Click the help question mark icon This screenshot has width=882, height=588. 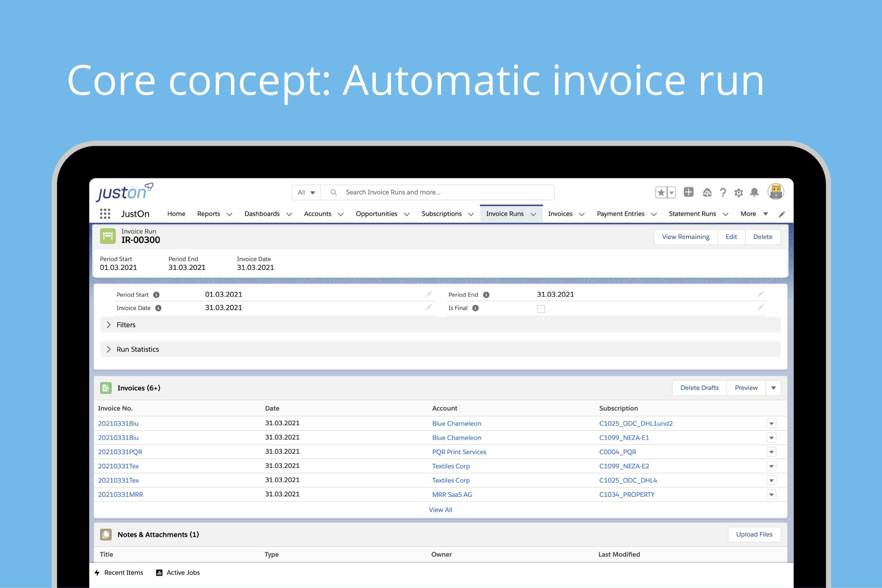(723, 192)
